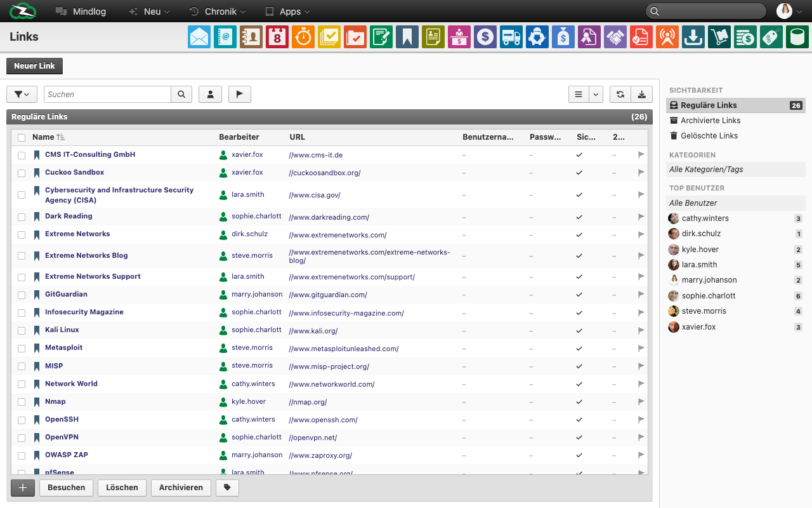The height and width of the screenshot is (508, 812).
Task: Click the Löschen button
Action: click(122, 488)
